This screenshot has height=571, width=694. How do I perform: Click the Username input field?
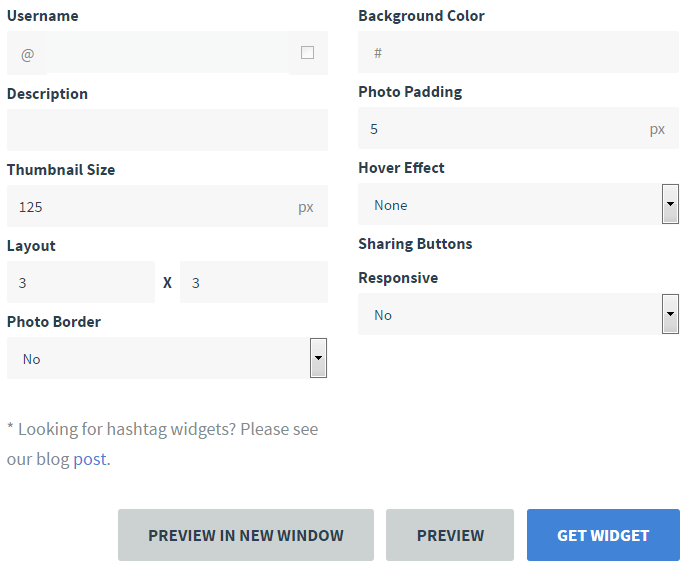(166, 53)
